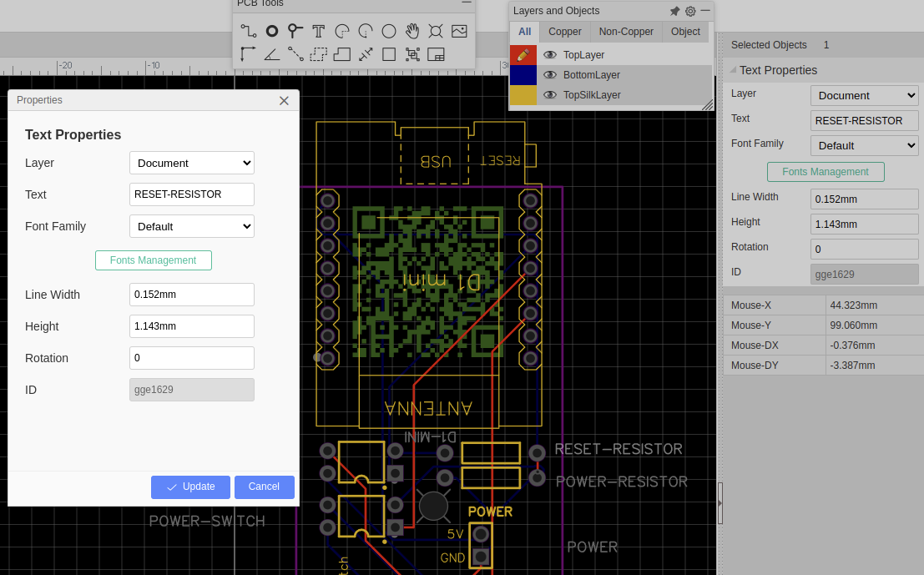Click the Mouse-X value 44.323mm

[x=853, y=305]
